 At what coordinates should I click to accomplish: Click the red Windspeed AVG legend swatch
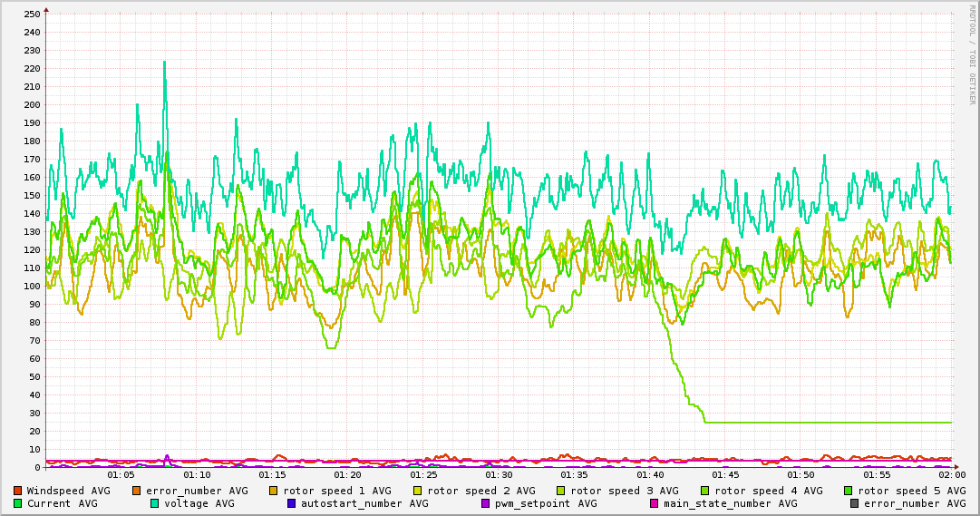tap(17, 491)
